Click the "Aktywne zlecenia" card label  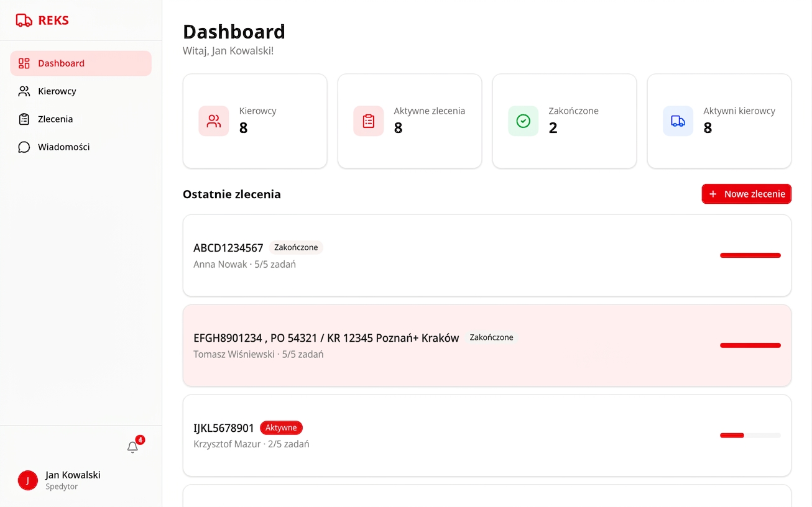[430, 111]
